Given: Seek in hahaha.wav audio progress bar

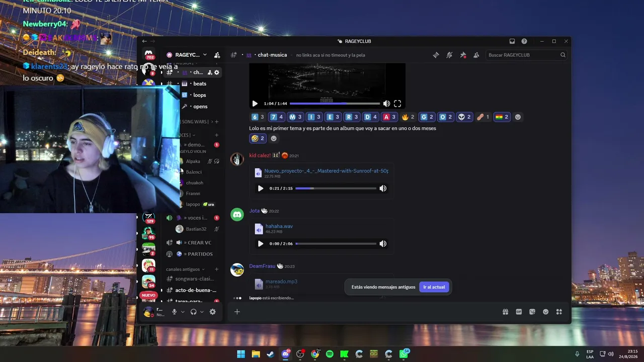Looking at the screenshot, I should coord(336,244).
